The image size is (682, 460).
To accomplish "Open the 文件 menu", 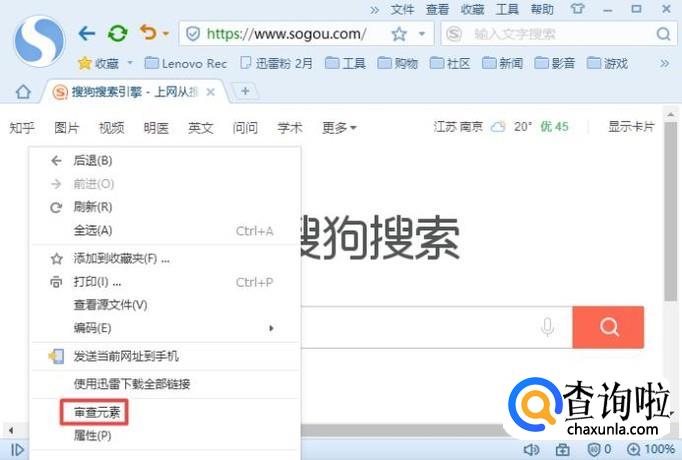I will (402, 9).
